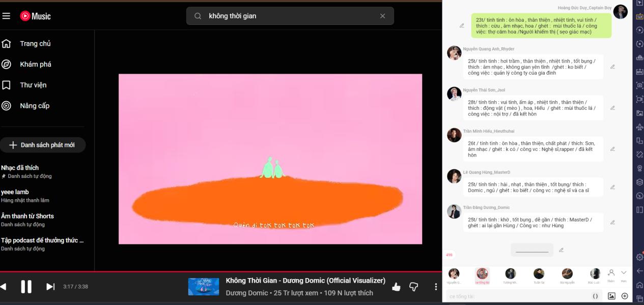Image resolution: width=644 pixels, height=305 pixels.
Task: Edit the green Captain Boy message
Action: pos(462,25)
